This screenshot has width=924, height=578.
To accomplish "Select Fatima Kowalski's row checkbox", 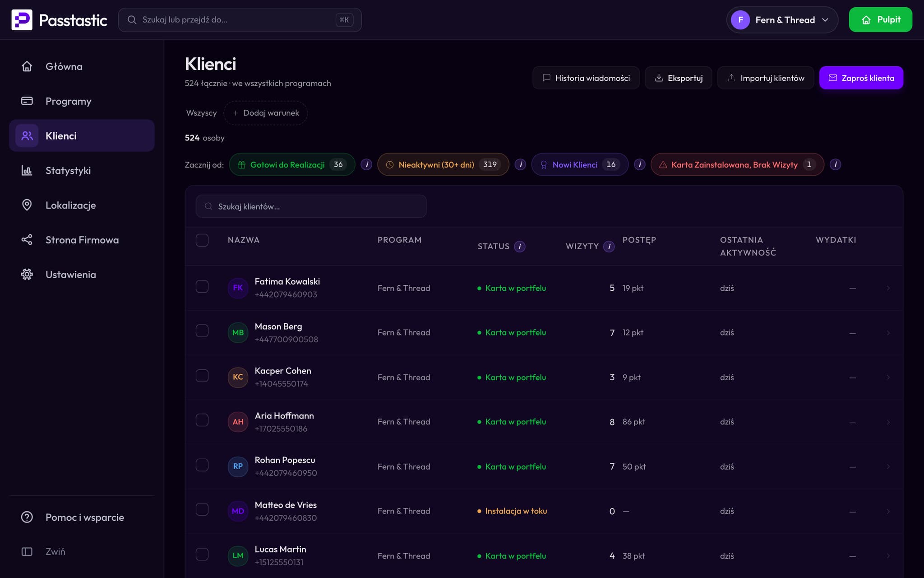I will 202,287.
